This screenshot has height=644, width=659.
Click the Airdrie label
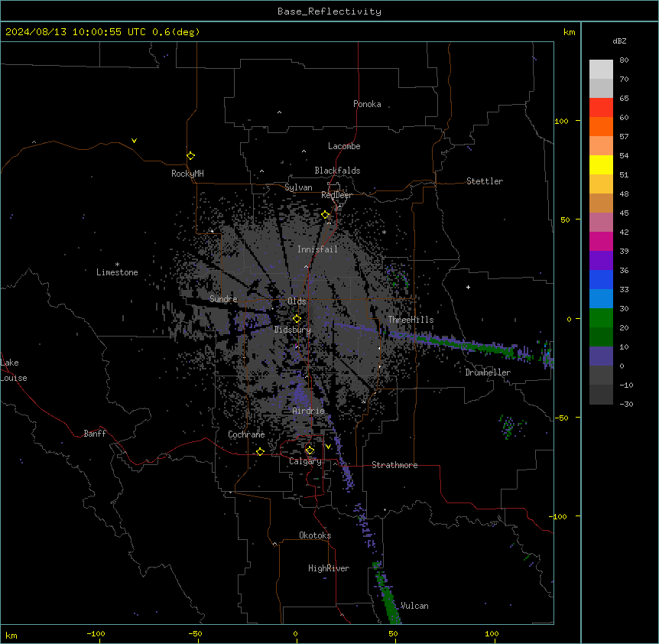309,411
